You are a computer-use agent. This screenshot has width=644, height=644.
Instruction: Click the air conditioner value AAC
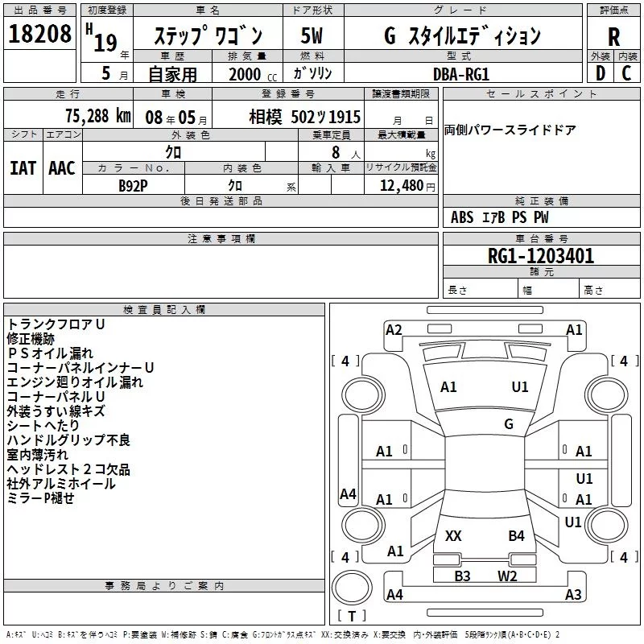[62, 168]
